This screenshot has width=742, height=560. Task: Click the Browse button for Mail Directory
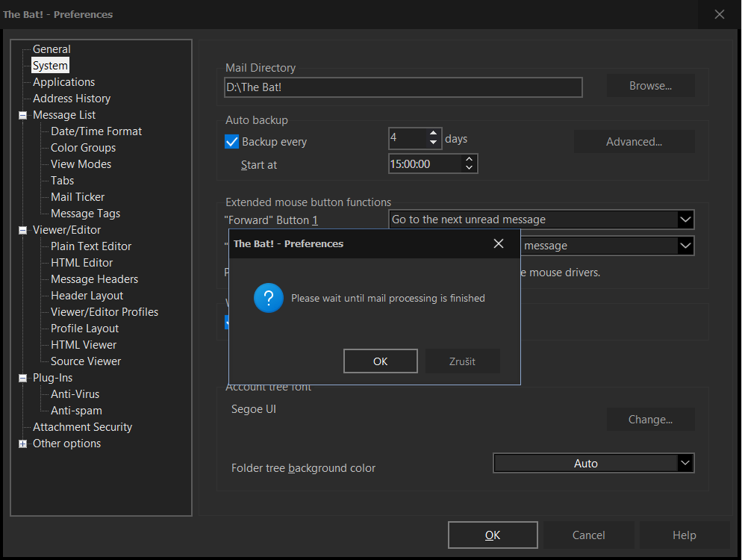(651, 86)
